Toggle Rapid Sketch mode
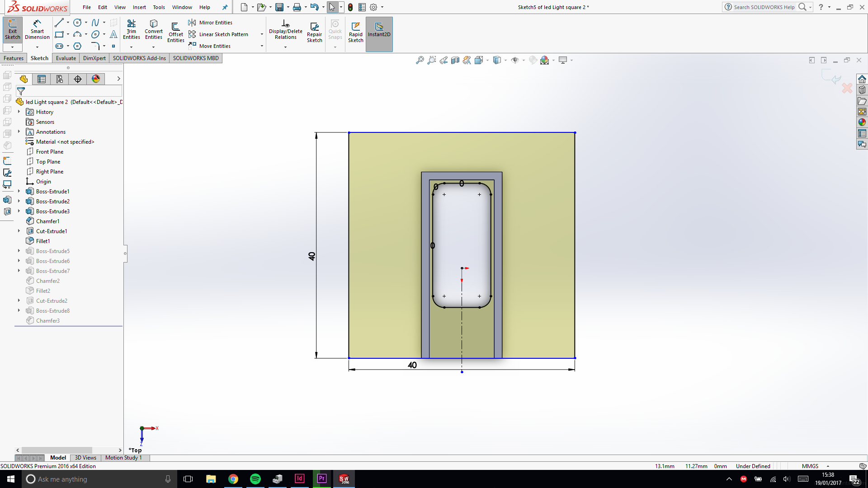This screenshot has width=868, height=488. [x=355, y=33]
